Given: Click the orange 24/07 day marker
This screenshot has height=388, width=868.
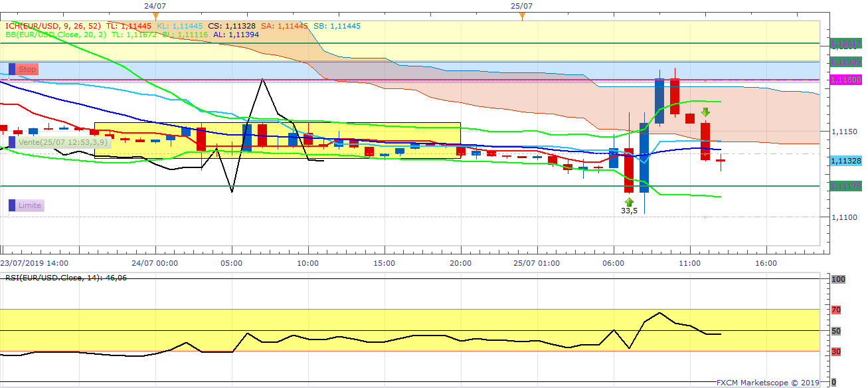Looking at the screenshot, I should pyautogui.click(x=155, y=15).
